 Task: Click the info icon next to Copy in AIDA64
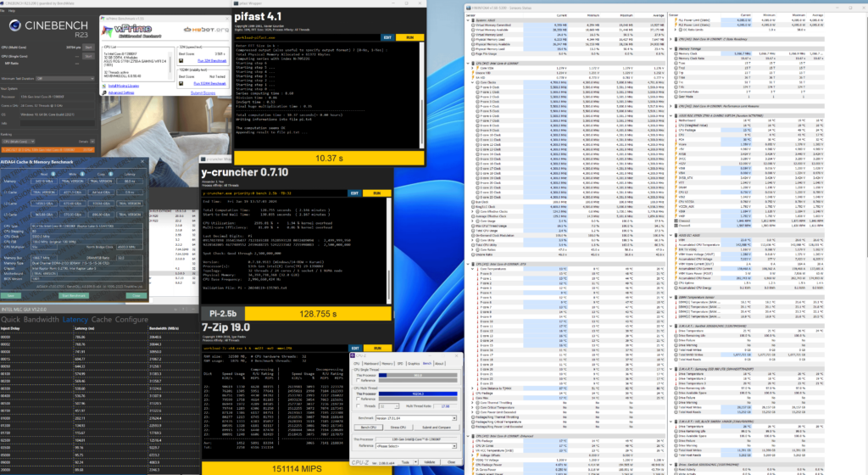click(111, 174)
